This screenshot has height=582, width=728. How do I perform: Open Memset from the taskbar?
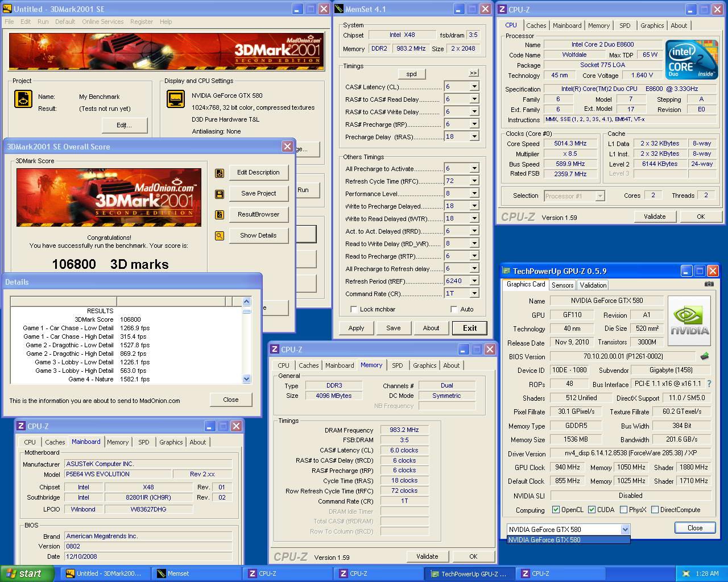click(x=197, y=573)
